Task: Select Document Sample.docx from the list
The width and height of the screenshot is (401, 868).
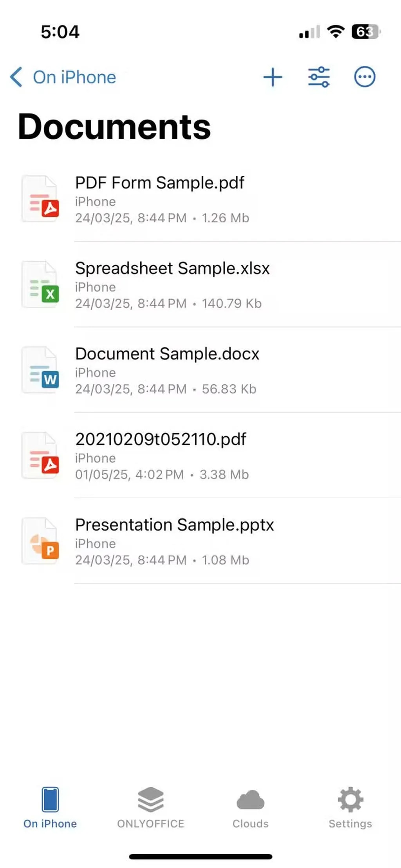Action: point(168,353)
